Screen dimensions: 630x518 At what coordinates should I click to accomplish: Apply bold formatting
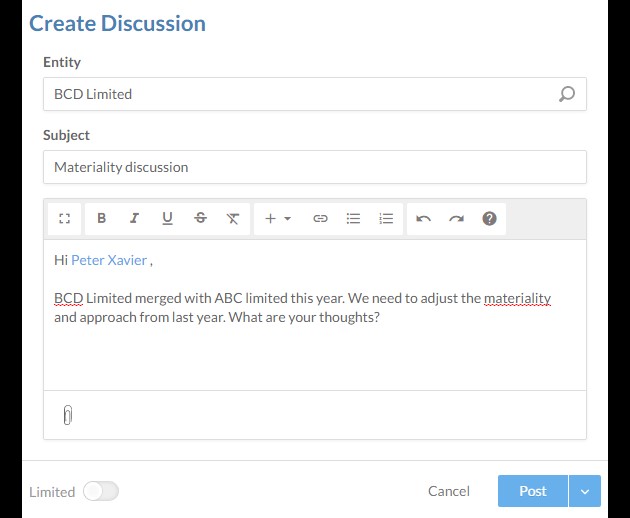(102, 219)
